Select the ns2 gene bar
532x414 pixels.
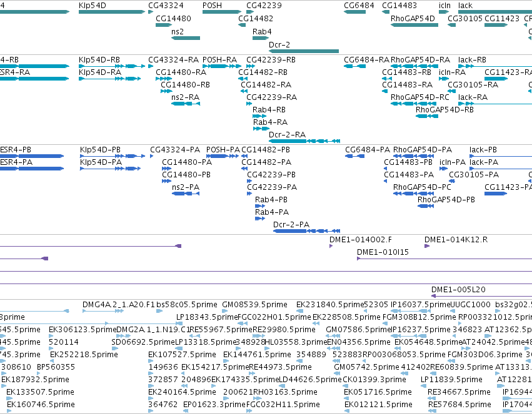[x=186, y=38]
